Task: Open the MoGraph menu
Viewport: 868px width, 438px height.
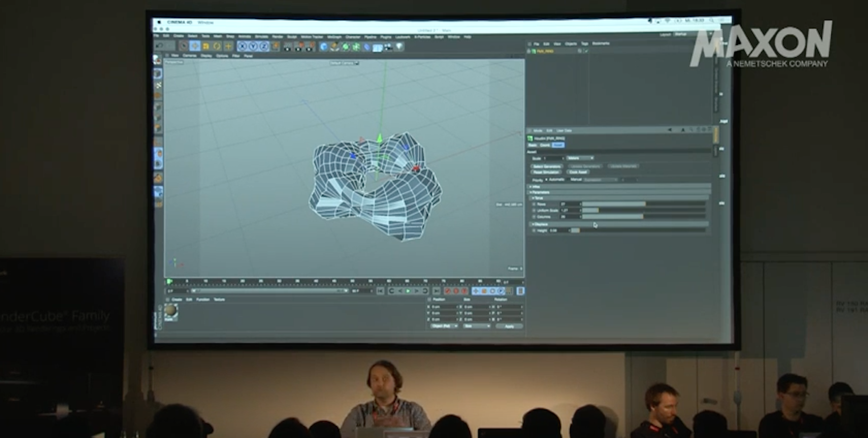Action: coord(335,37)
